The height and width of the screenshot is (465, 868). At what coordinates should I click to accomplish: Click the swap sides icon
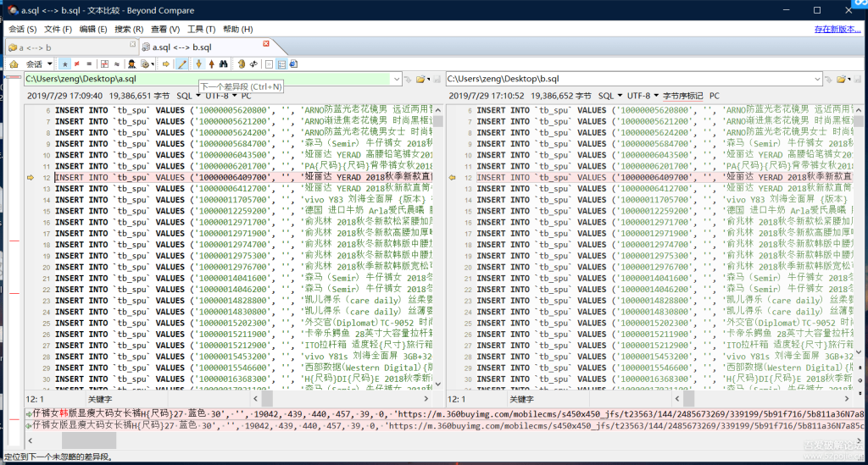pyautogui.click(x=242, y=64)
